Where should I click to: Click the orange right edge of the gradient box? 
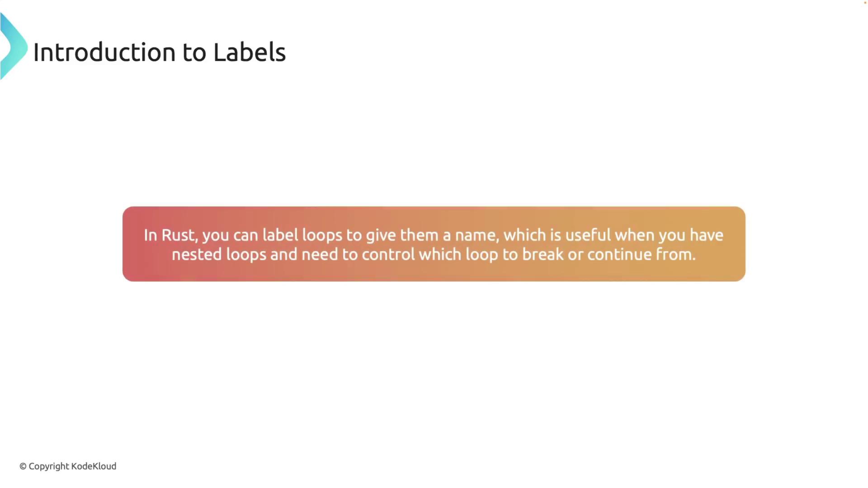coord(739,244)
